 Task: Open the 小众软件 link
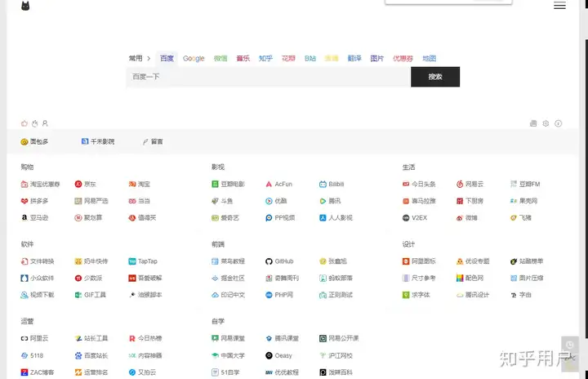coord(38,278)
